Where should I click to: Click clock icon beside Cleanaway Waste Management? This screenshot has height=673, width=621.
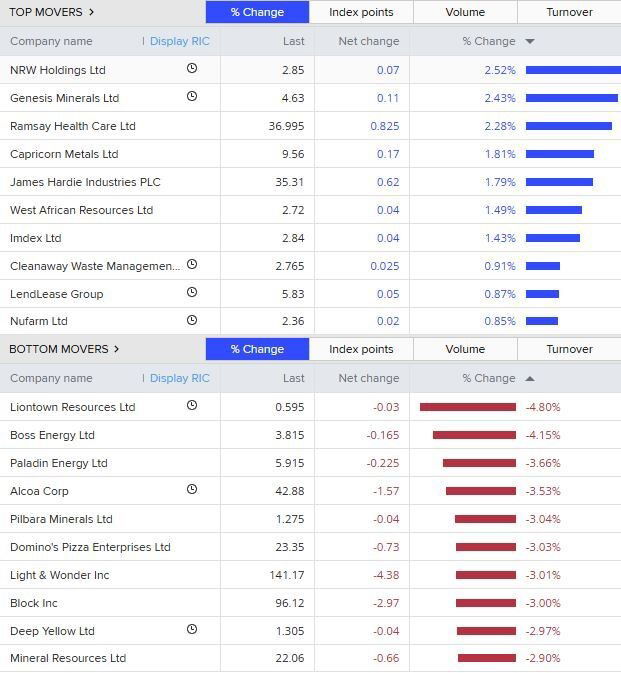tap(192, 264)
